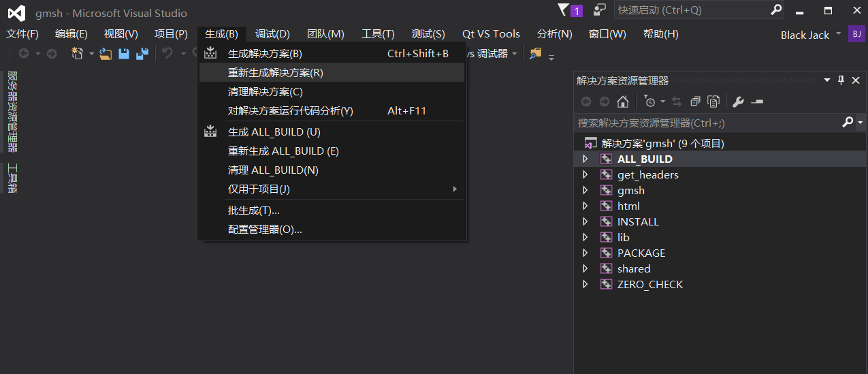Select 重新生成解决方案(R) menu item
The image size is (868, 374).
point(332,73)
